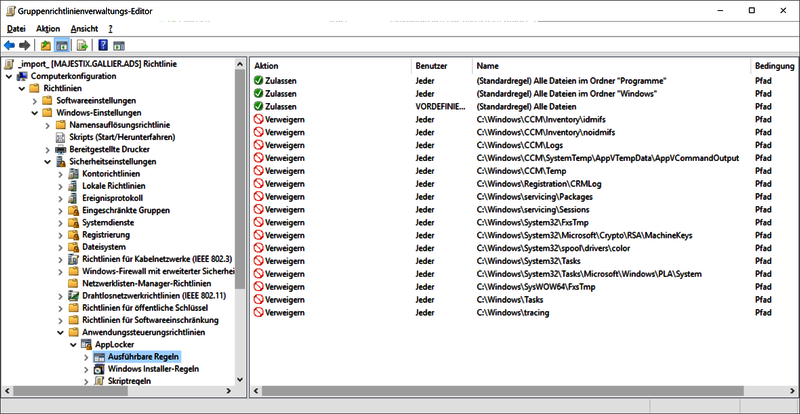Select the C:\Windows\SysWOW64\FxsTmp rule
This screenshot has height=414, width=800.
coord(536,287)
